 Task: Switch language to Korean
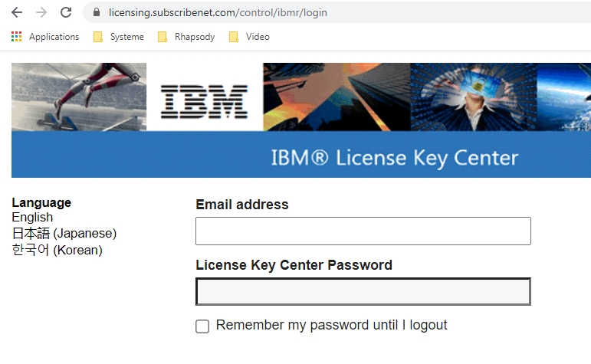pos(57,250)
